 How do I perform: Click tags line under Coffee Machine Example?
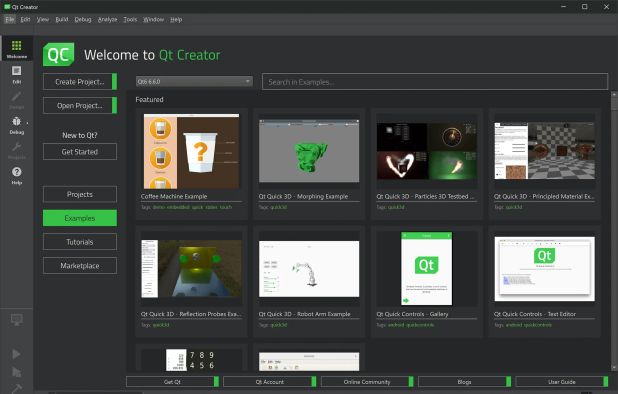tap(186, 207)
